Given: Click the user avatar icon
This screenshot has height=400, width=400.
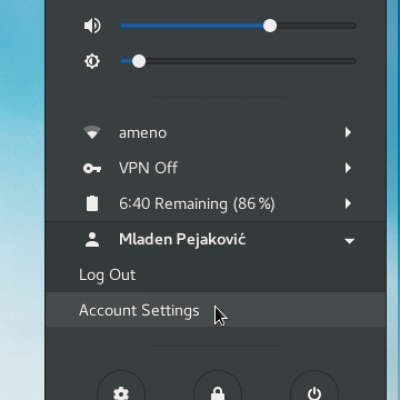Looking at the screenshot, I should pos(92,240).
